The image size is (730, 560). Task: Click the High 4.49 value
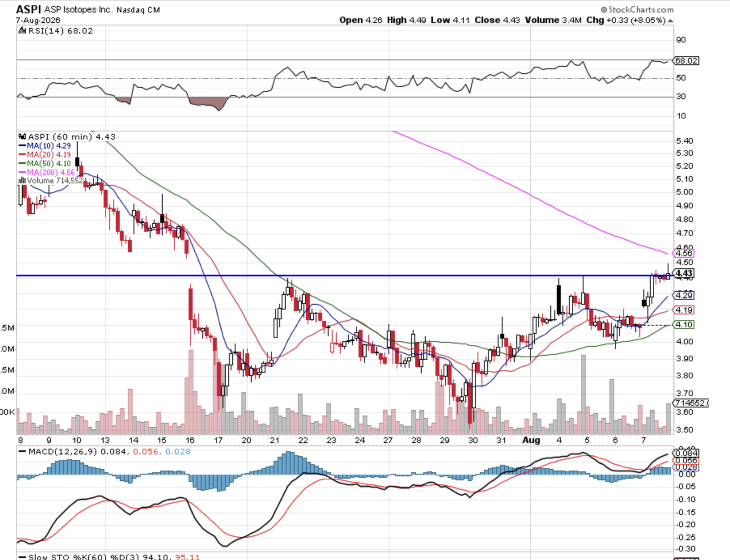pos(406,20)
